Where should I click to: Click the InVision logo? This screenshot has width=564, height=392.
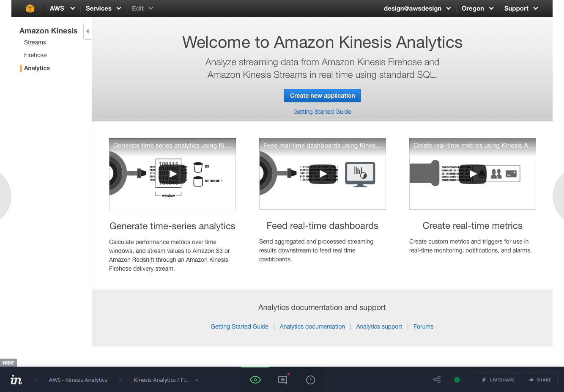click(16, 380)
